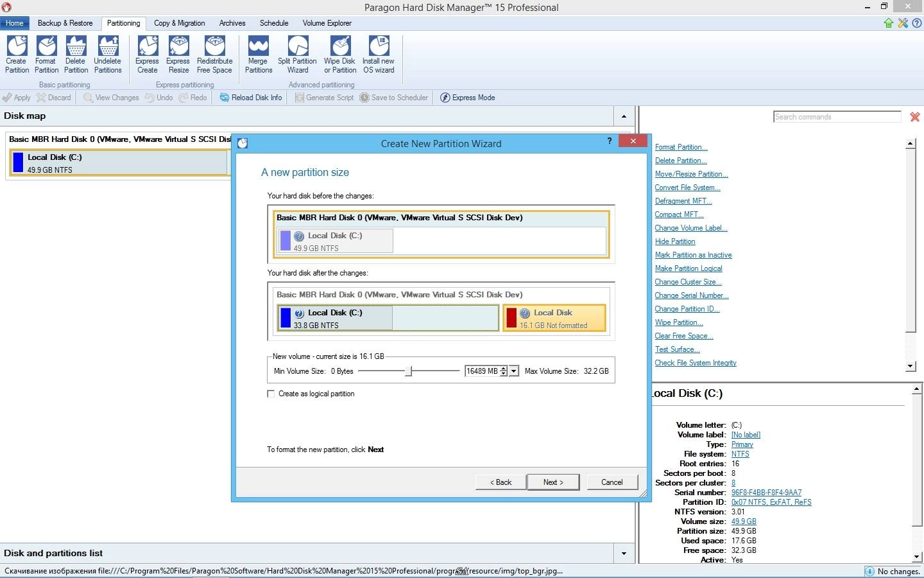
Task: Click Apply in the toolbar
Action: (17, 98)
